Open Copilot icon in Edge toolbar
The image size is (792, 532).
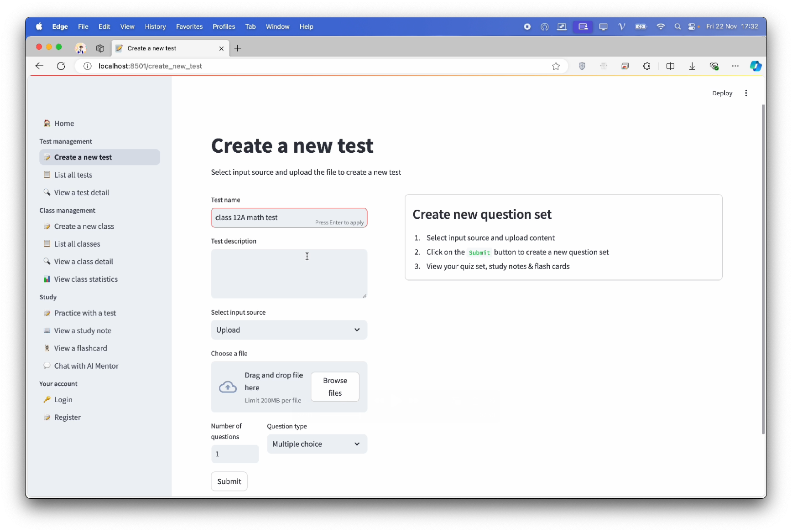(x=756, y=66)
